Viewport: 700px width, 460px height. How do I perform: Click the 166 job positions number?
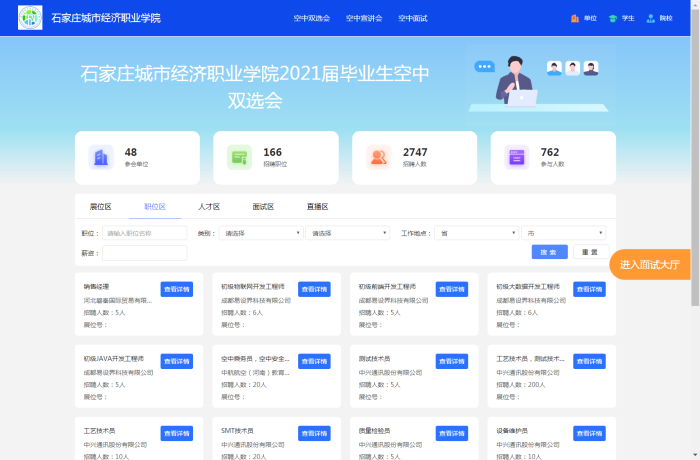[x=272, y=152]
